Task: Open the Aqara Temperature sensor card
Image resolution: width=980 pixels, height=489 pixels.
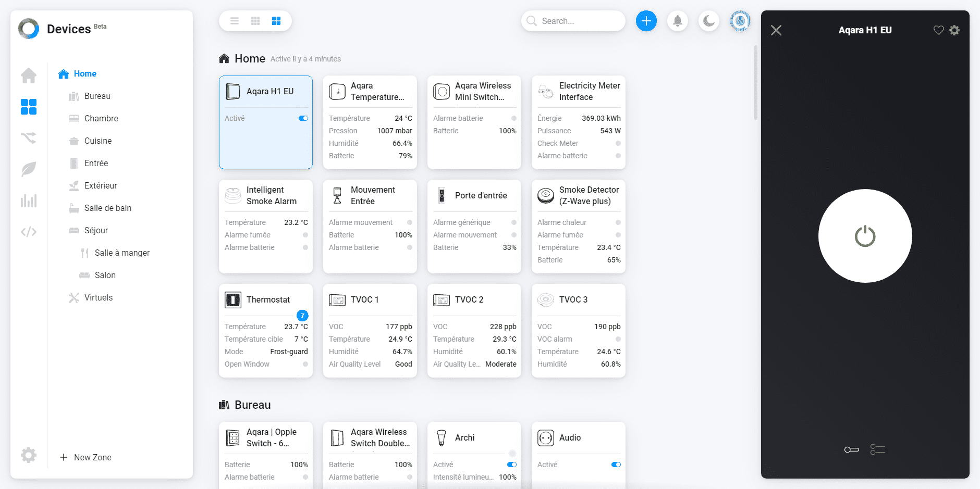Action: pyautogui.click(x=370, y=122)
